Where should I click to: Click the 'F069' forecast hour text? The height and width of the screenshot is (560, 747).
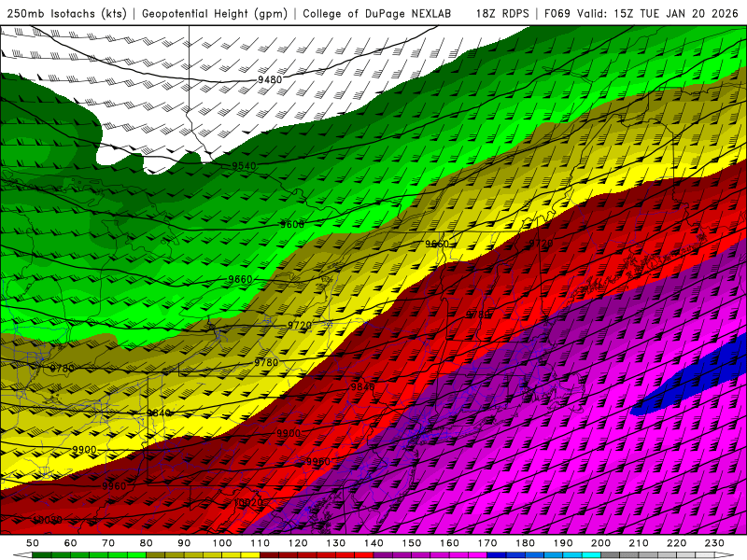click(557, 13)
